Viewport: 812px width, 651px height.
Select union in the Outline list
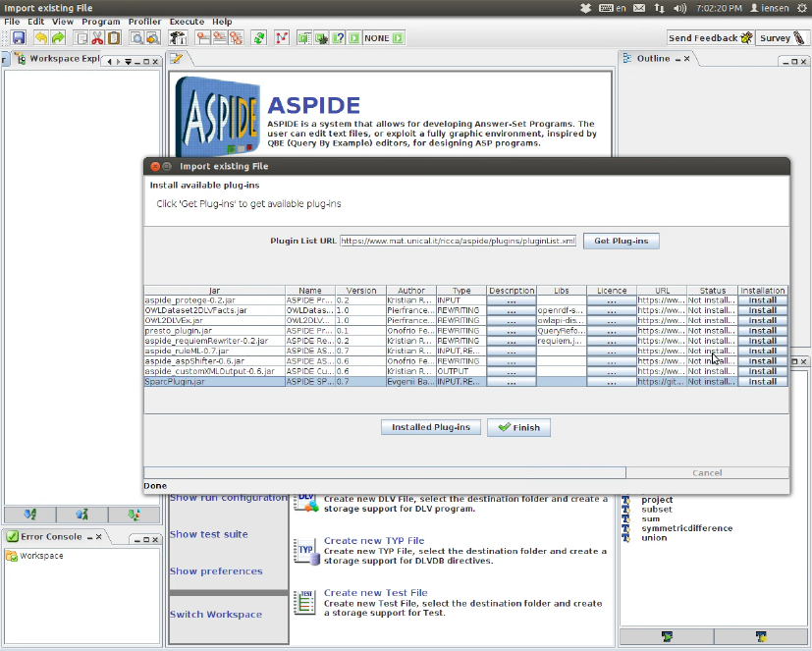click(654, 537)
